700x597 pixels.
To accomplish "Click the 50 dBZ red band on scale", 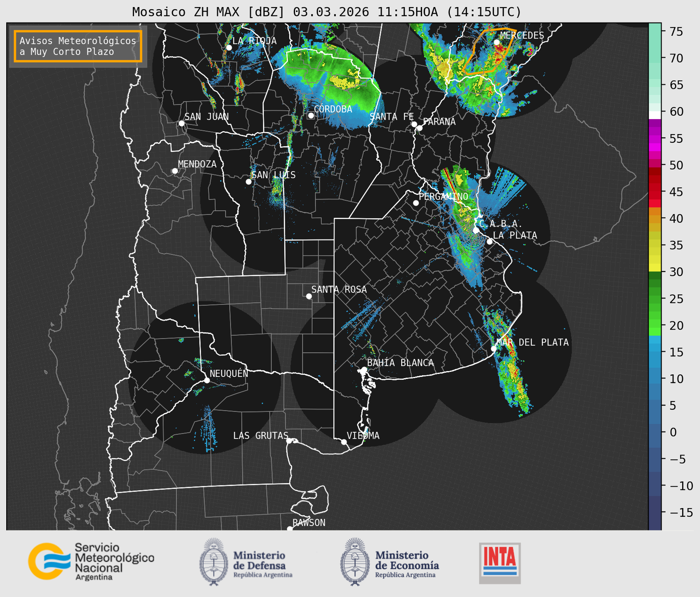I will (655, 164).
